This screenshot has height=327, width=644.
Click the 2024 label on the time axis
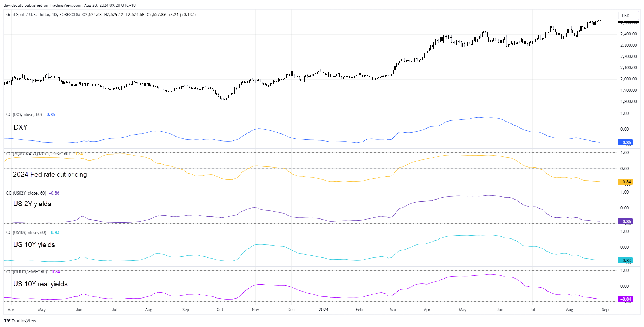(x=323, y=310)
